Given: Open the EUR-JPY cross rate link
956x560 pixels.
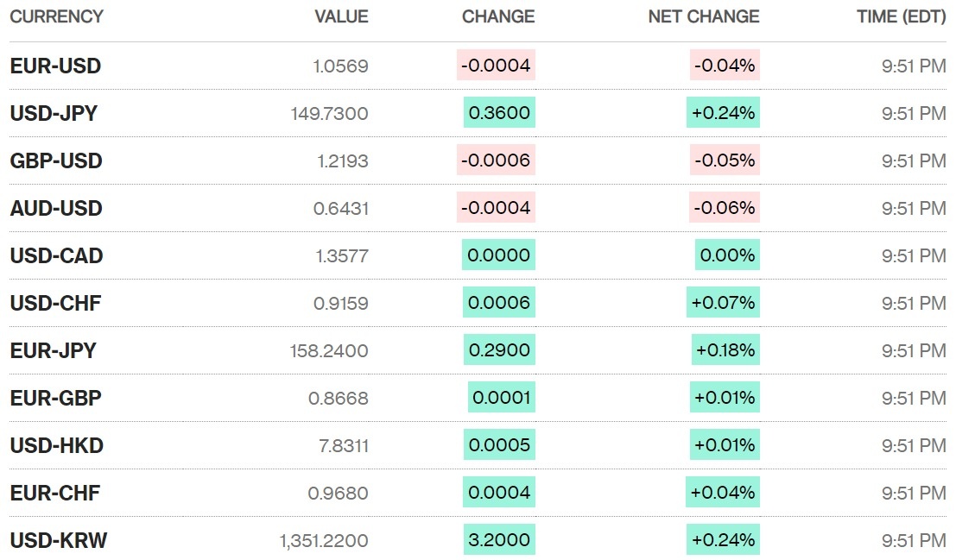Looking at the screenshot, I should pyautogui.click(x=53, y=350).
